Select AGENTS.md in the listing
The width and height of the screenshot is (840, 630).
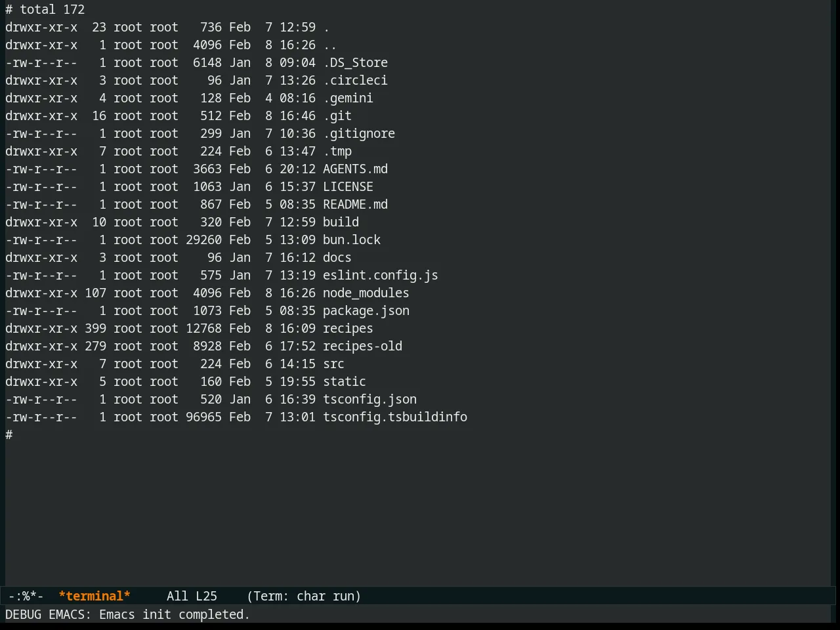coord(355,169)
